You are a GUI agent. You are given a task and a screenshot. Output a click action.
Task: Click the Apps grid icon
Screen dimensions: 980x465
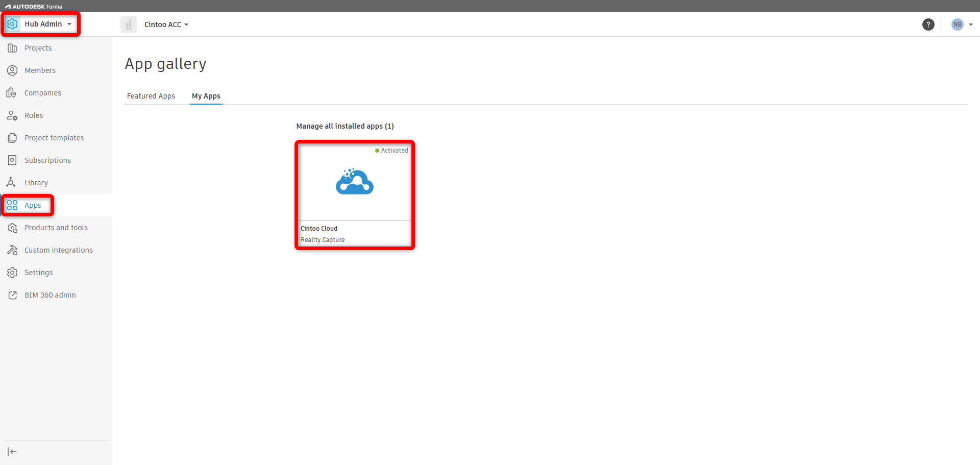[12, 205]
